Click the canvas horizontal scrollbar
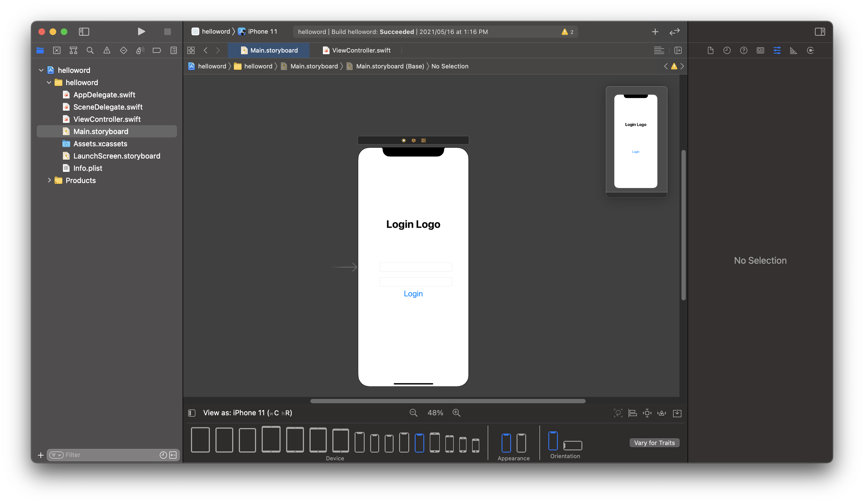The image size is (864, 504). point(447,401)
